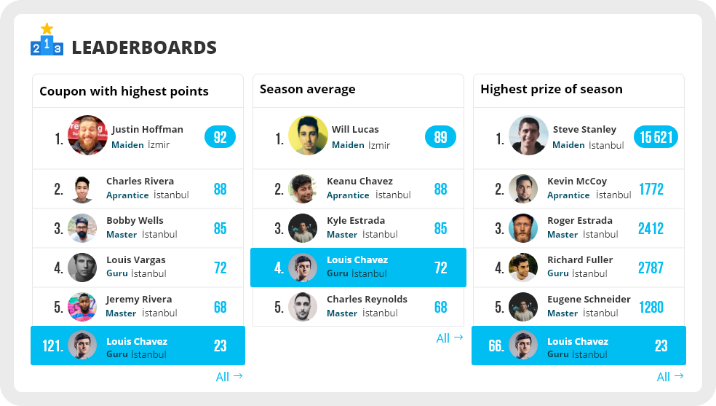Select the Coupon with highest points heading
The image size is (716, 406).
pos(124,91)
